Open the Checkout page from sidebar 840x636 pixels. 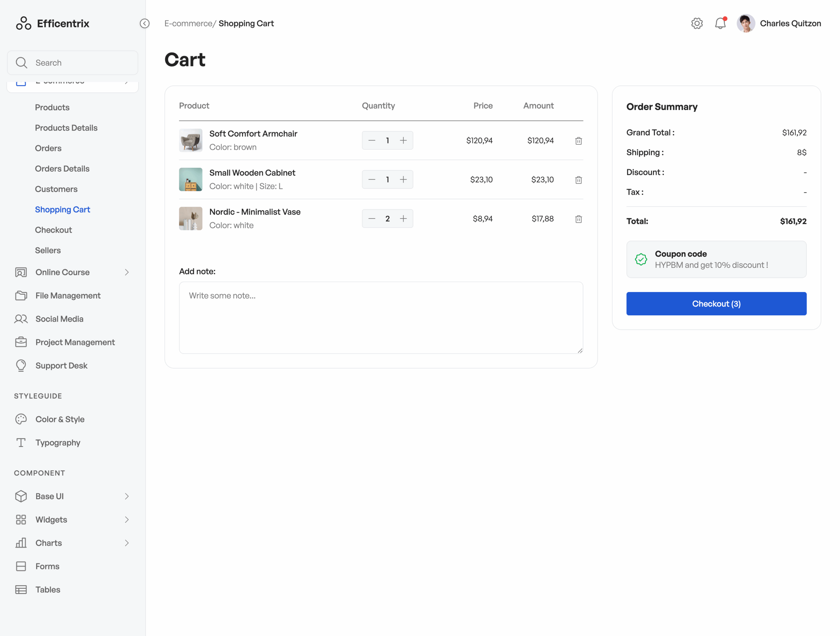point(53,230)
